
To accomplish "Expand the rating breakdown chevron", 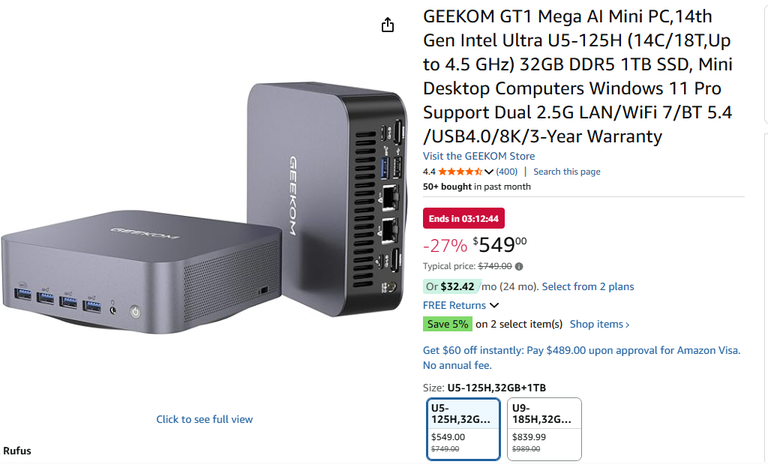I will [489, 171].
